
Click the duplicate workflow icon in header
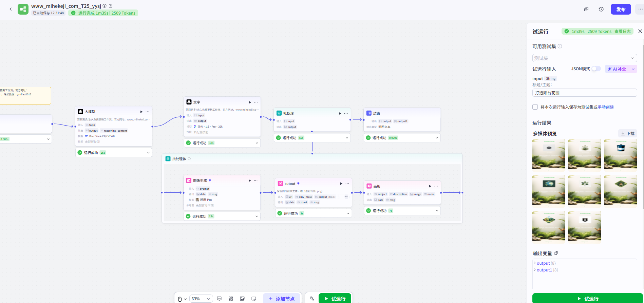[x=586, y=9]
